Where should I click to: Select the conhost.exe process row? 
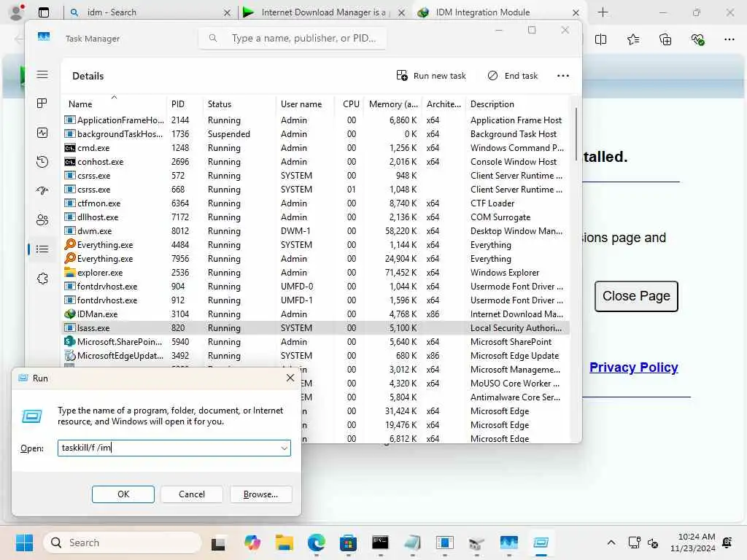pos(316,162)
